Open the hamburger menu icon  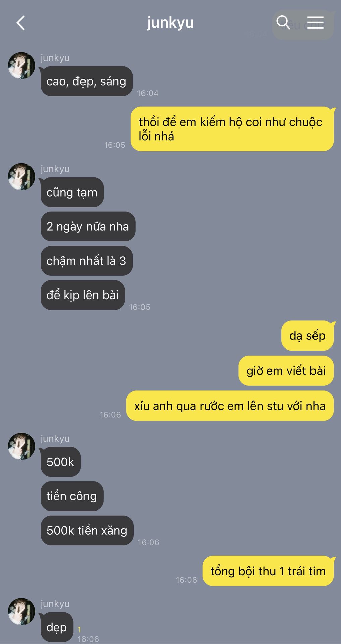(x=316, y=22)
